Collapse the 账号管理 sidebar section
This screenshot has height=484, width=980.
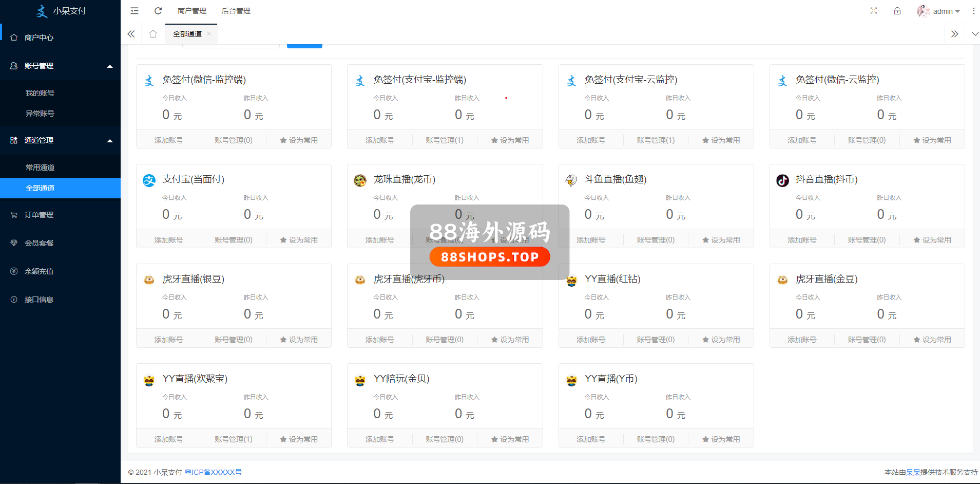tap(110, 66)
